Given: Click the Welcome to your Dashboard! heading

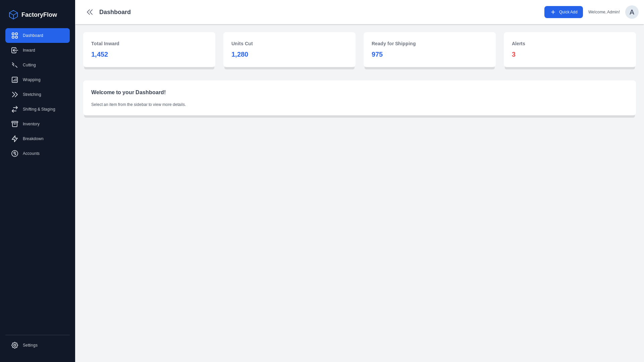Looking at the screenshot, I should (128, 93).
